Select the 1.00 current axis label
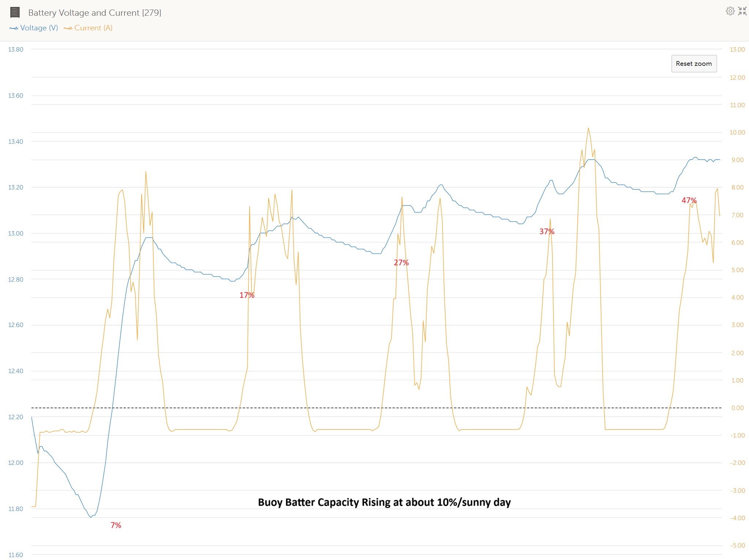The width and height of the screenshot is (749, 560). click(737, 380)
